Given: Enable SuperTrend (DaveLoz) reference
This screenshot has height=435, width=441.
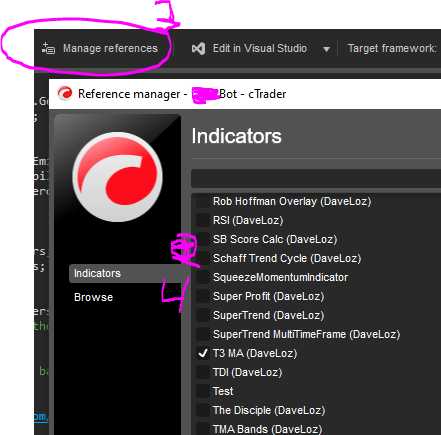Looking at the screenshot, I should [203, 315].
